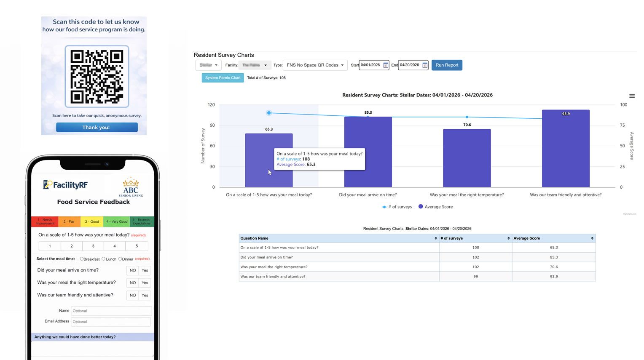The height and width of the screenshot is (360, 644).
Task: Toggle the # of surveys legend item
Action: (x=397, y=207)
